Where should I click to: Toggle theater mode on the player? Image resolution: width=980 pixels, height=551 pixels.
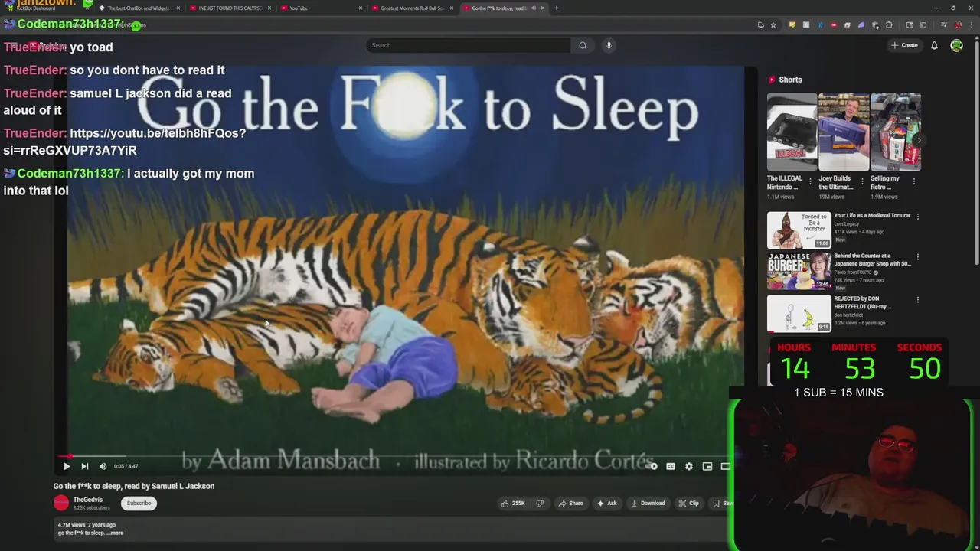click(x=726, y=466)
